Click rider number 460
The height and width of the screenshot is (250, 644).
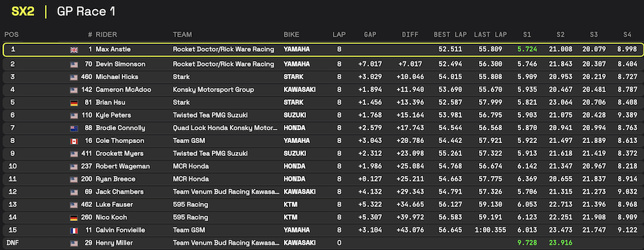[x=86, y=77]
